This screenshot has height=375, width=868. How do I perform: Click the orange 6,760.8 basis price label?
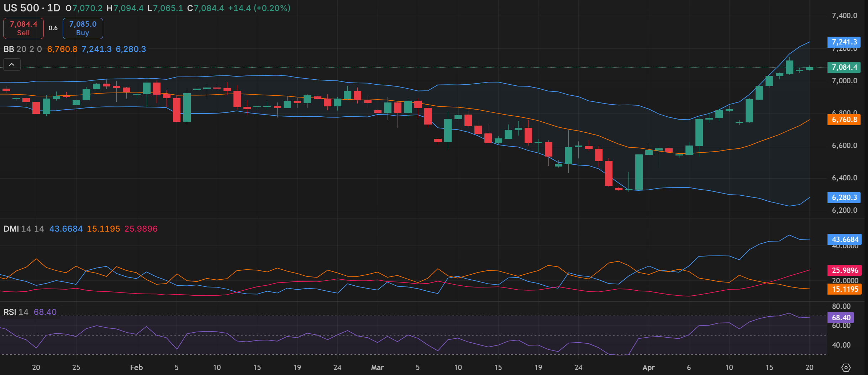point(844,120)
